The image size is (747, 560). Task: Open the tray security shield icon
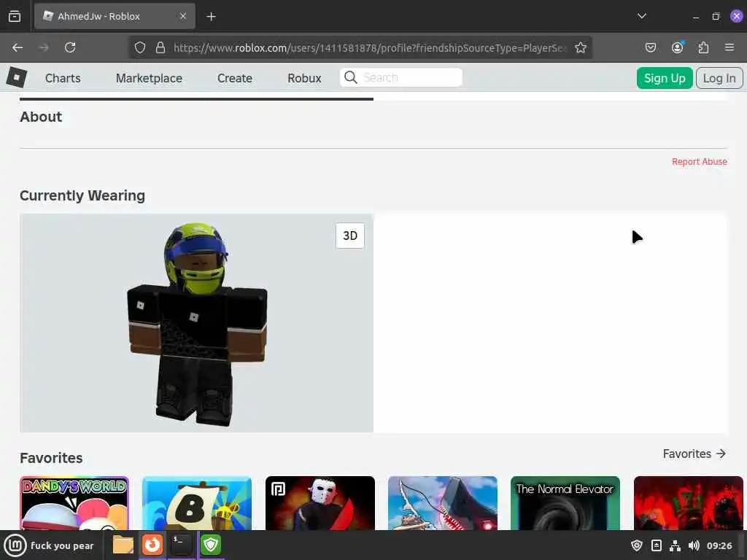636,545
